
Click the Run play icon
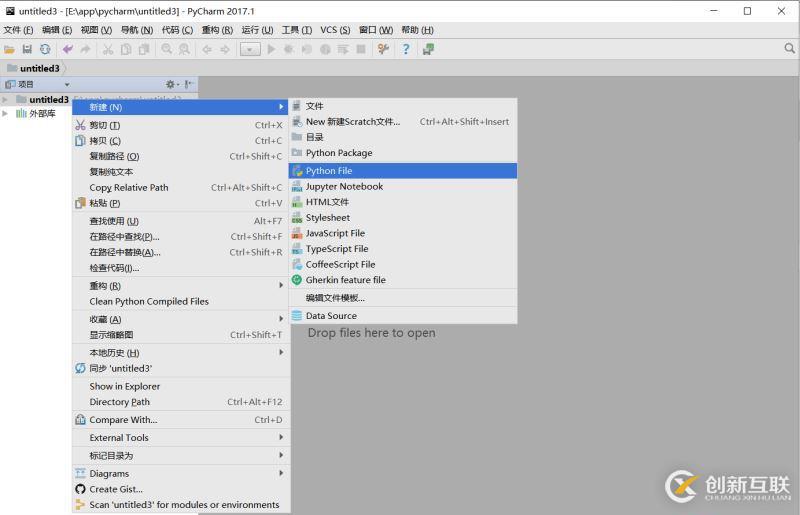click(x=271, y=50)
